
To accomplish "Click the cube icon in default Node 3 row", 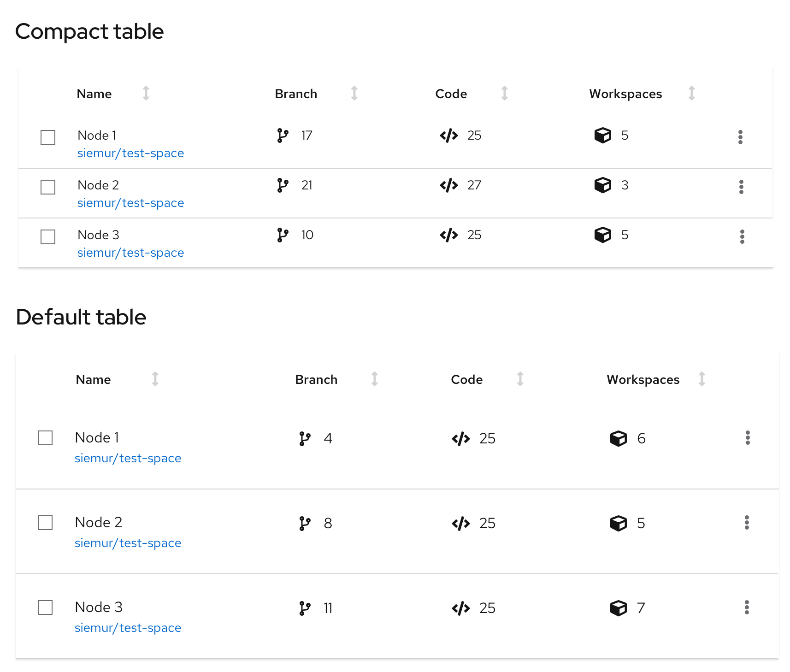I will 618,608.
